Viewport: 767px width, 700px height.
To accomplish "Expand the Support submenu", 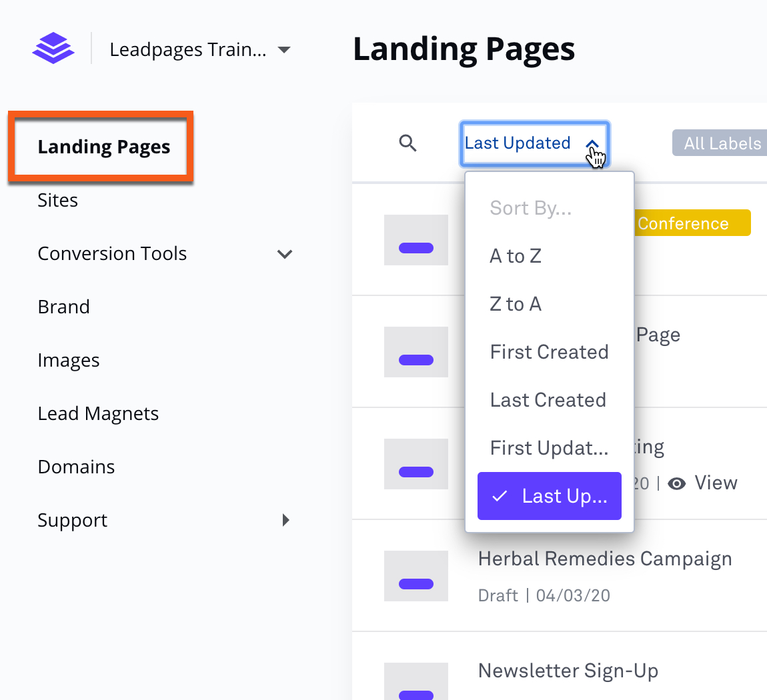I will tap(286, 520).
